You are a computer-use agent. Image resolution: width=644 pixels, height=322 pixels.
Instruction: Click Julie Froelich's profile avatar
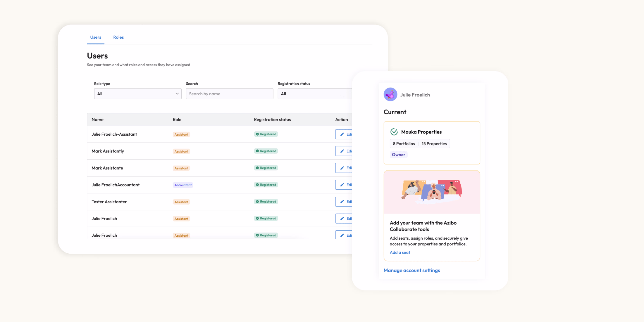[390, 94]
